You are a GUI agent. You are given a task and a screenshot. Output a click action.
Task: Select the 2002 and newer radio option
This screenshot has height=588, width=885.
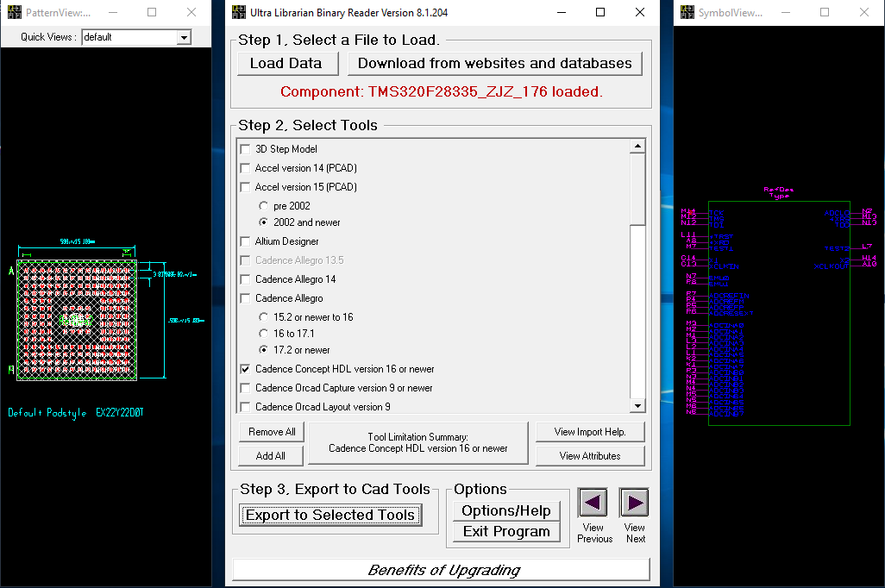coord(263,222)
